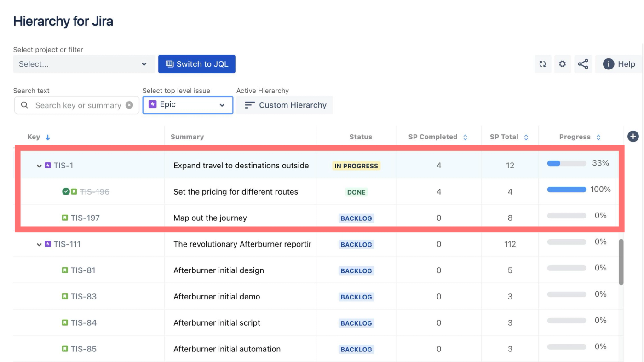Add a column with the plus icon
The height and width of the screenshot is (362, 644).
click(x=633, y=136)
